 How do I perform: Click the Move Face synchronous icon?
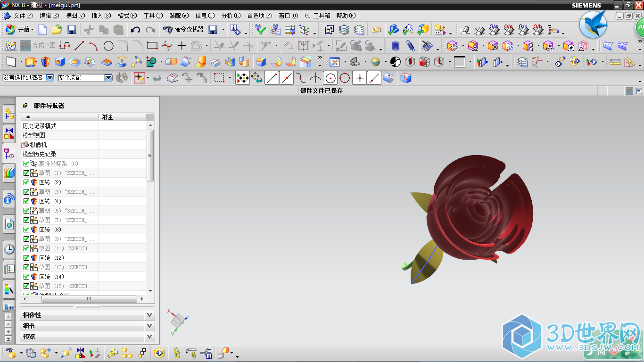[x=453, y=46]
